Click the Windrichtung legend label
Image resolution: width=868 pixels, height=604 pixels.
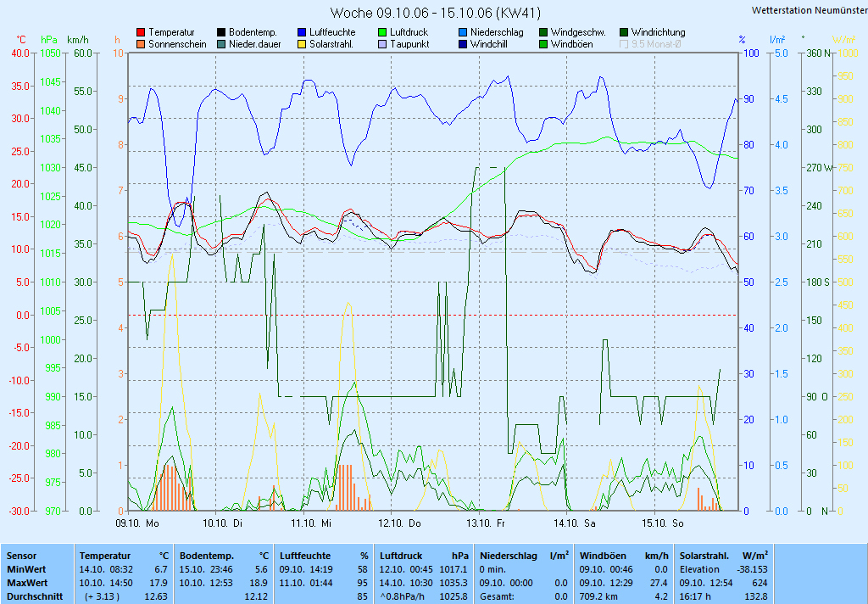[x=658, y=33]
